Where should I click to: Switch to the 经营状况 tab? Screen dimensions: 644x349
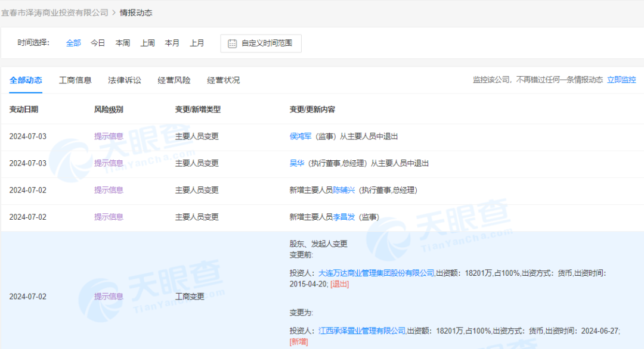tap(223, 80)
